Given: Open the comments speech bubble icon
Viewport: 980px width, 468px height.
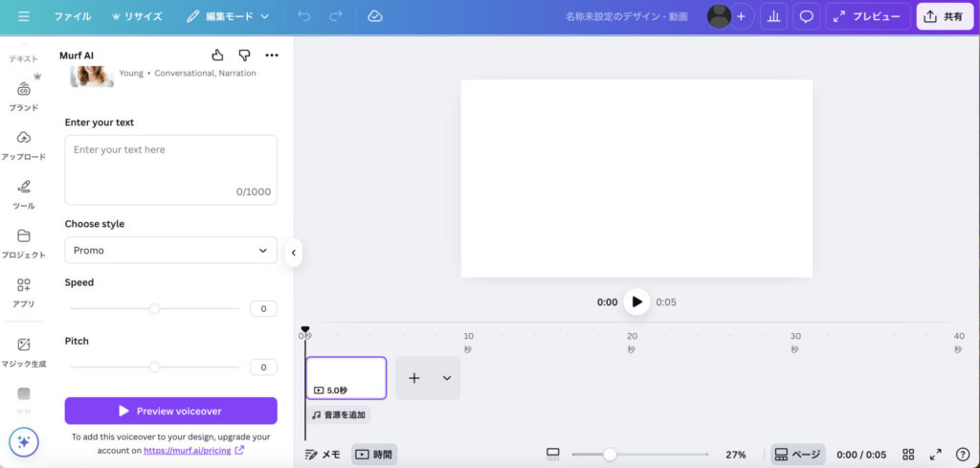Looking at the screenshot, I should (807, 16).
